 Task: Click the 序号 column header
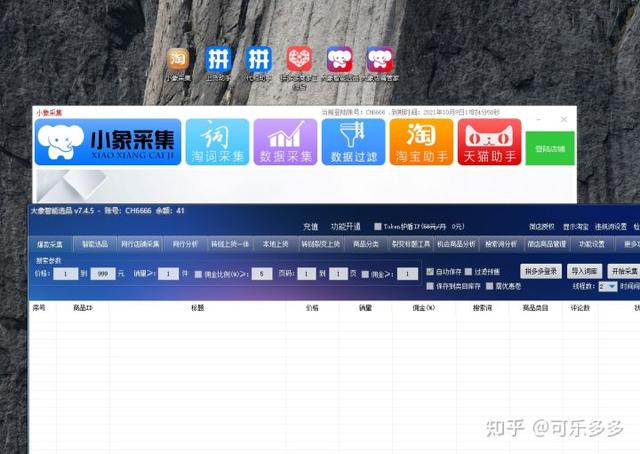[x=39, y=308]
